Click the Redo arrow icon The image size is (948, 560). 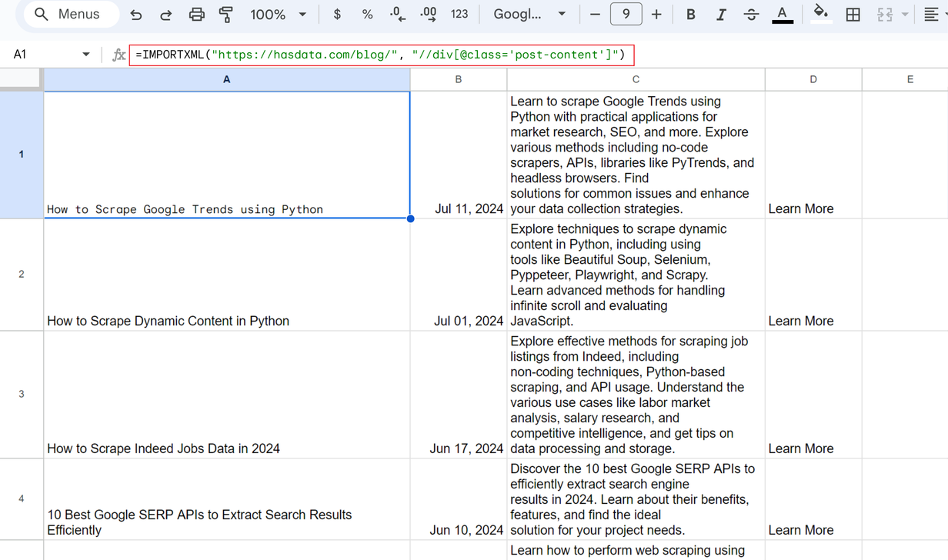click(165, 15)
